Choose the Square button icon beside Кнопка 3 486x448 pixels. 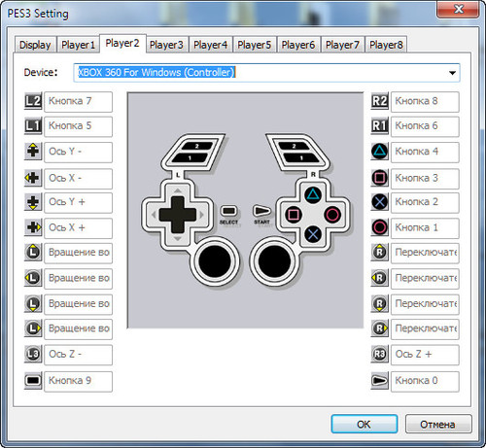point(380,178)
